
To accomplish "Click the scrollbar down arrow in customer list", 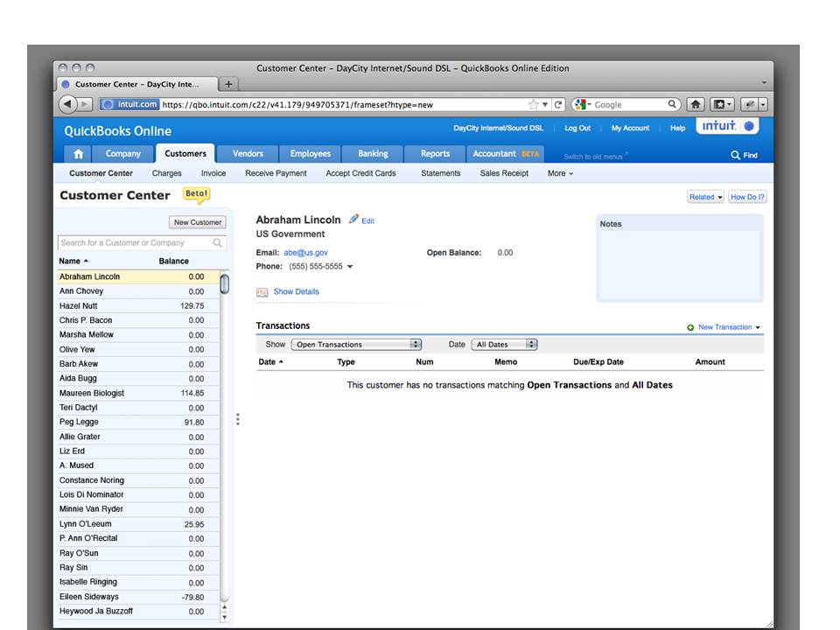I will [225, 617].
